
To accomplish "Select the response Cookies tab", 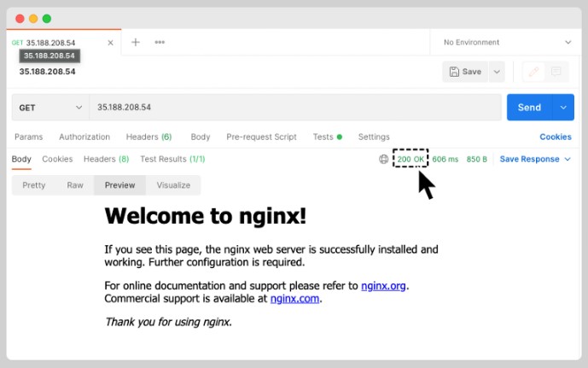I will coord(57,159).
